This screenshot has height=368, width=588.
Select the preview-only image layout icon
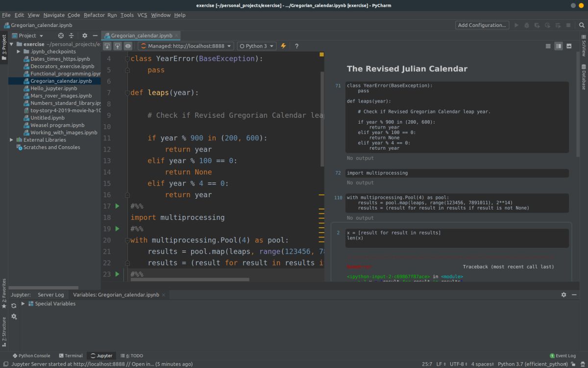[x=569, y=46]
